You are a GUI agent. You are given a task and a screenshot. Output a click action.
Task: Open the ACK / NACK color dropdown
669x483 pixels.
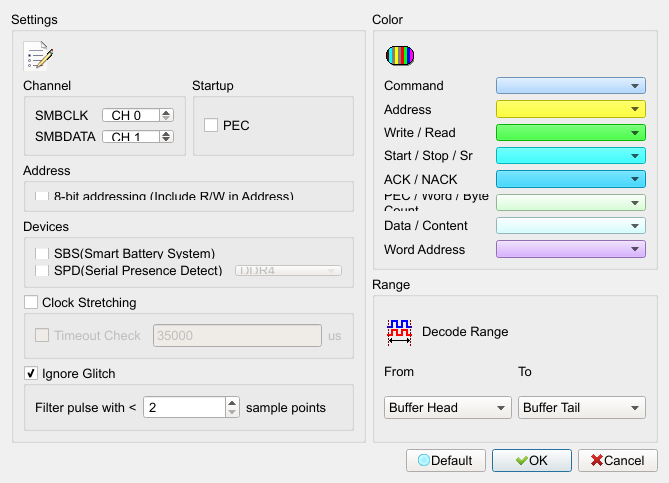tap(570, 179)
